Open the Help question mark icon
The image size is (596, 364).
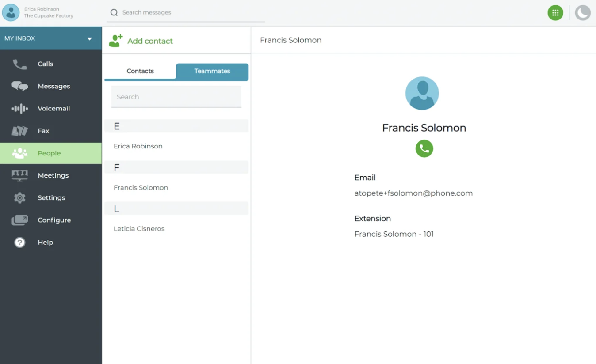(19, 243)
